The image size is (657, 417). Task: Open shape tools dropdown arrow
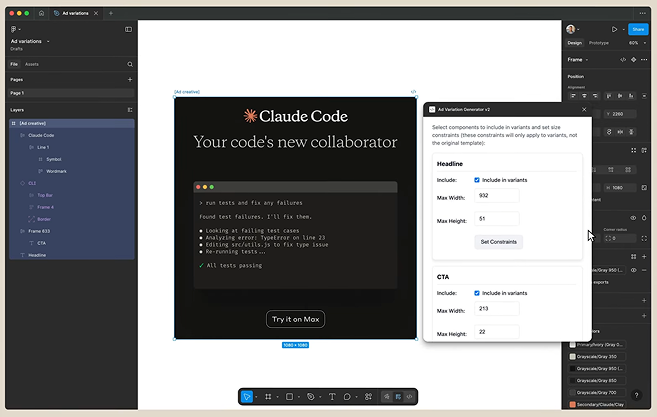299,397
